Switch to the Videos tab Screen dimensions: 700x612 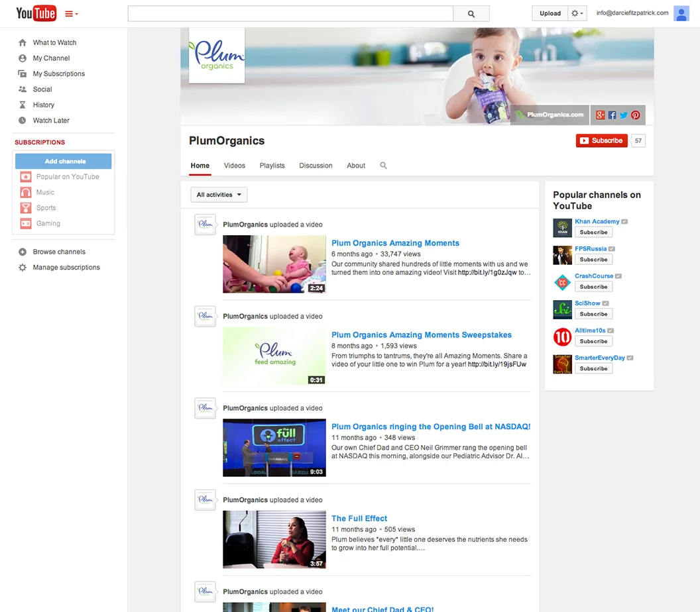[235, 166]
